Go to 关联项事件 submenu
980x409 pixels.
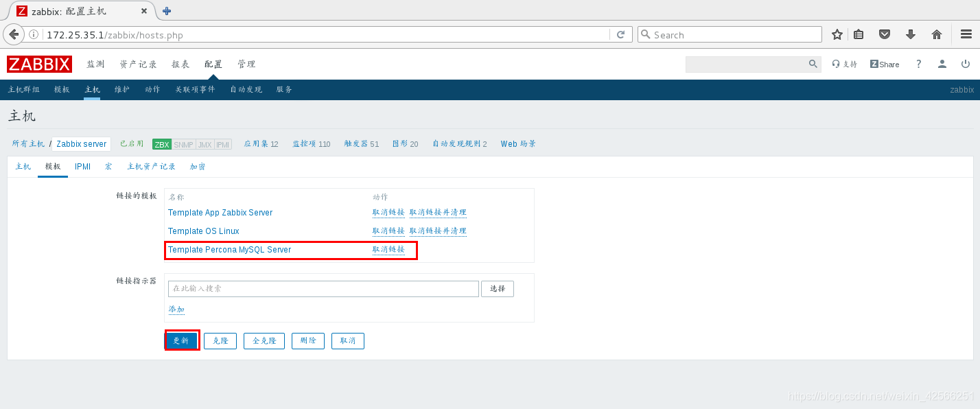click(x=195, y=89)
